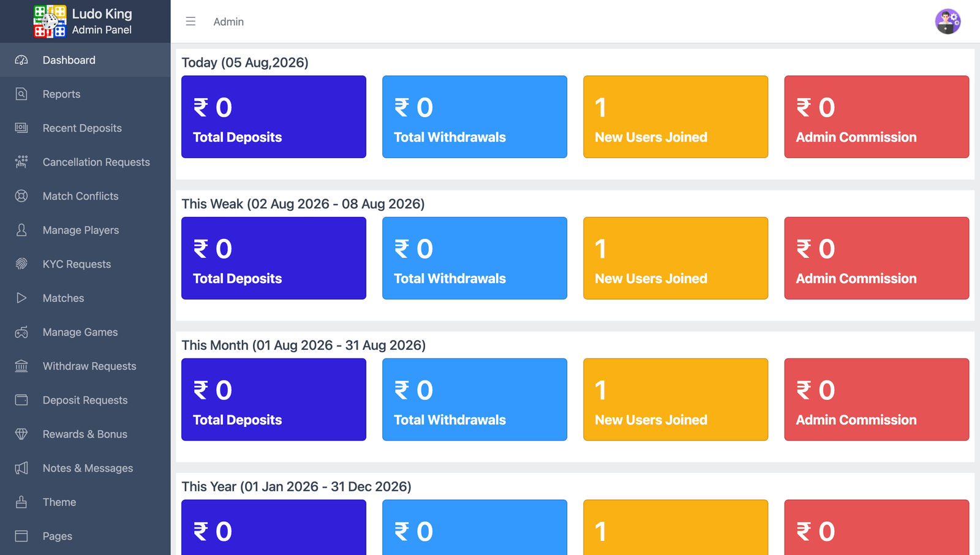Click the Theme brush icon
980x555 pixels.
click(21, 502)
